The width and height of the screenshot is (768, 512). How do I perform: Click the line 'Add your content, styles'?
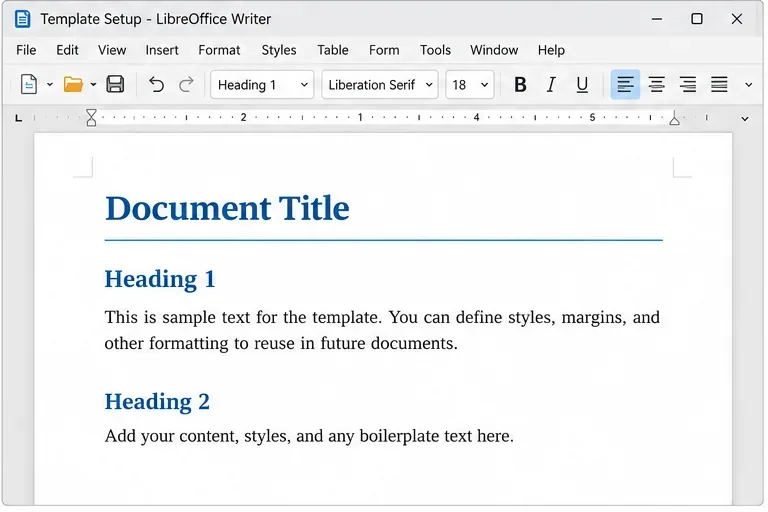309,436
